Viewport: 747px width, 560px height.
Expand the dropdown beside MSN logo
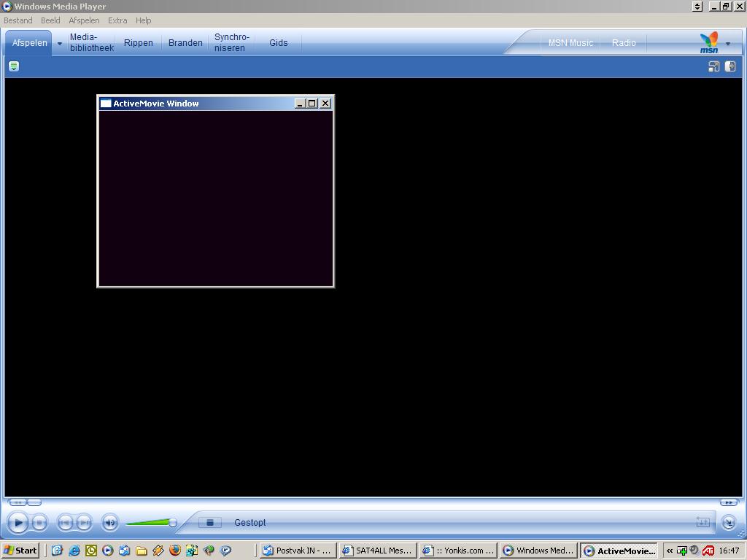coord(727,44)
